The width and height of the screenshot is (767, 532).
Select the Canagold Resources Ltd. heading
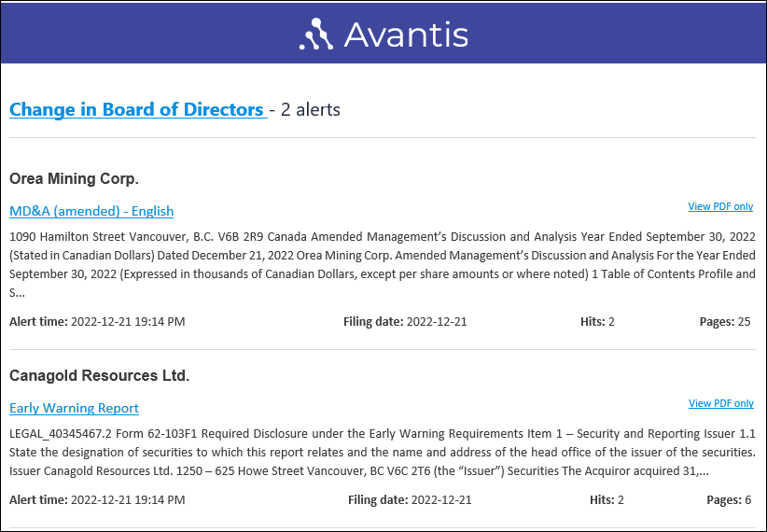pyautogui.click(x=99, y=375)
